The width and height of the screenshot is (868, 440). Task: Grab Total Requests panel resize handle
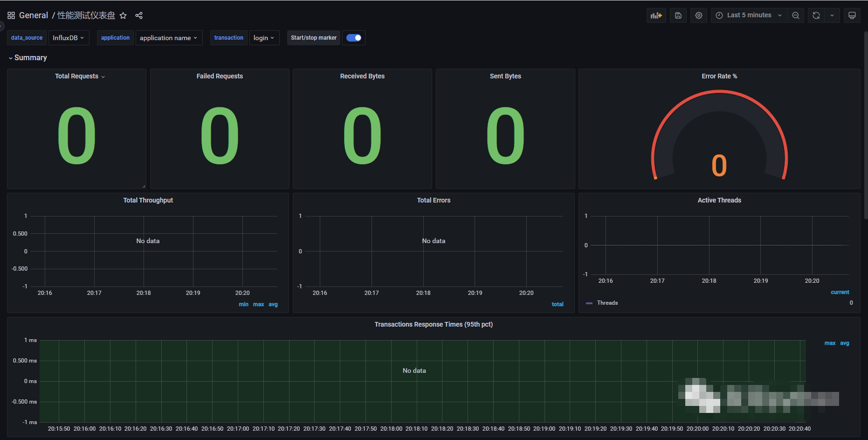(144, 186)
